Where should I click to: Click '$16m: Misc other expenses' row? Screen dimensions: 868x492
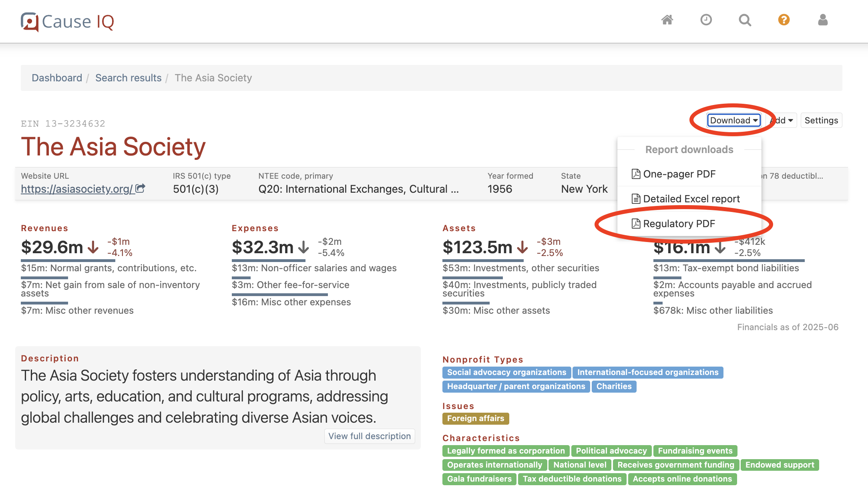pyautogui.click(x=291, y=302)
